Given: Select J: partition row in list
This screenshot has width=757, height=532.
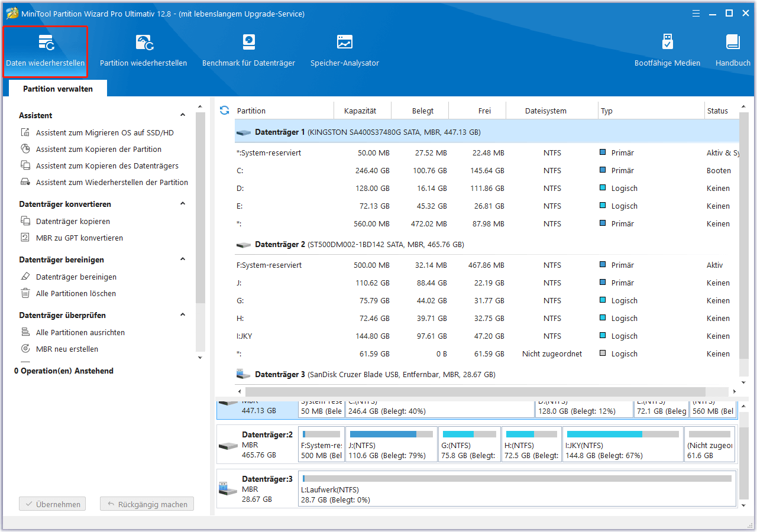Looking at the screenshot, I should tap(487, 283).
